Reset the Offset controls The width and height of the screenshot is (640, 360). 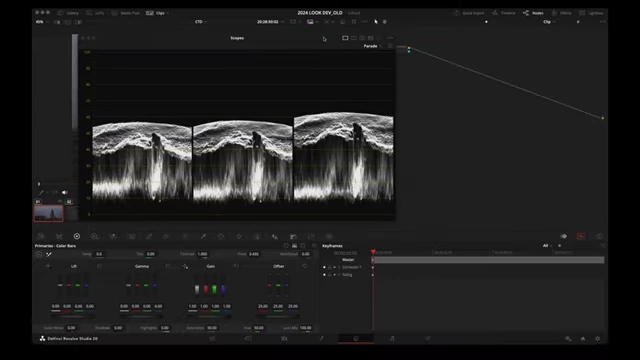[x=304, y=266]
